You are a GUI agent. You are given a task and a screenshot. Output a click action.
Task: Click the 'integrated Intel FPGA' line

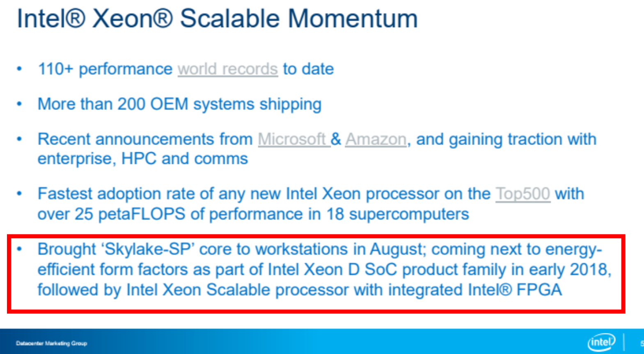point(300,290)
